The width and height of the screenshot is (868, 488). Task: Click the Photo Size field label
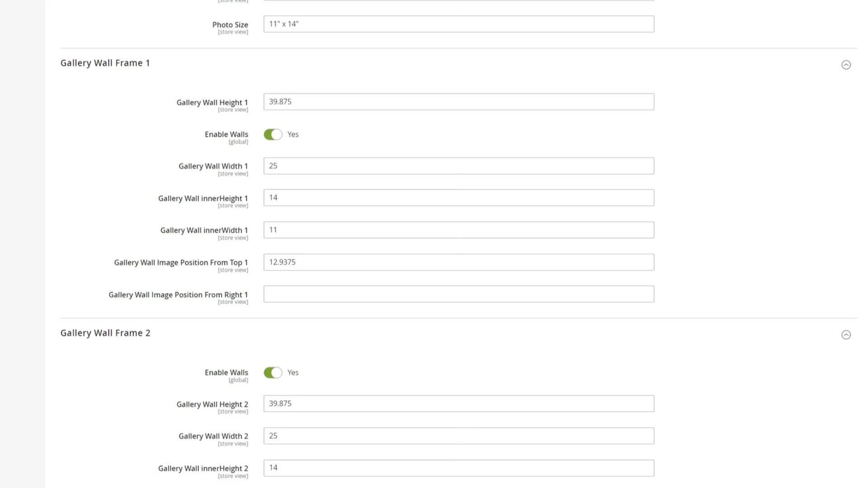pos(230,25)
